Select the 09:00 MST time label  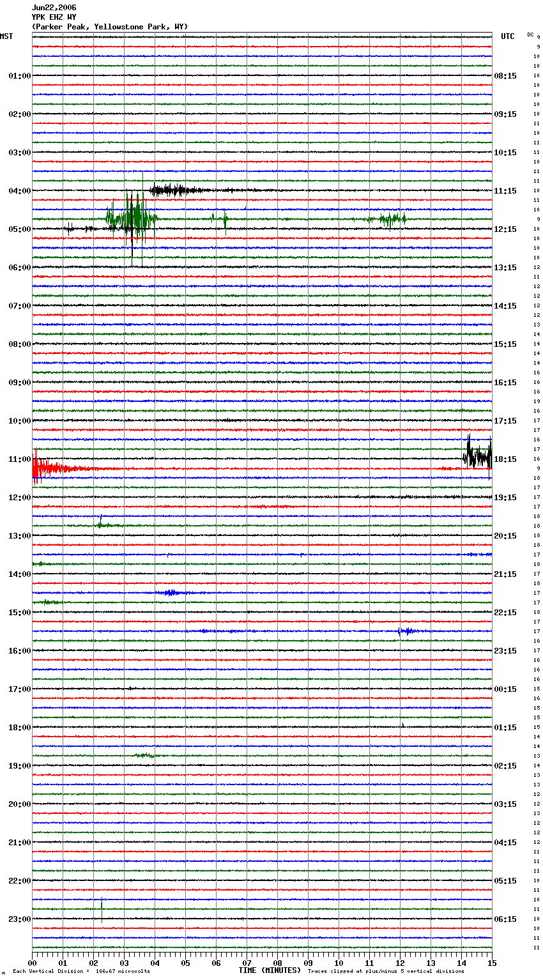pos(20,383)
